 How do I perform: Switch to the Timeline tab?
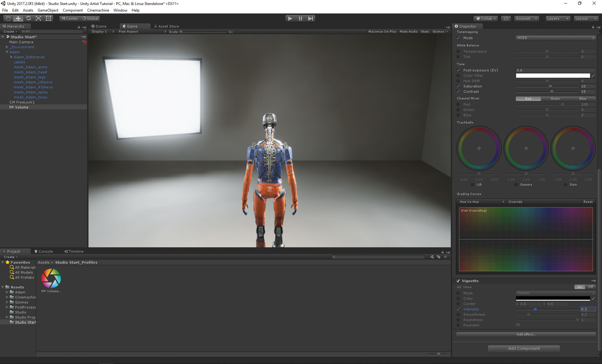(x=74, y=251)
